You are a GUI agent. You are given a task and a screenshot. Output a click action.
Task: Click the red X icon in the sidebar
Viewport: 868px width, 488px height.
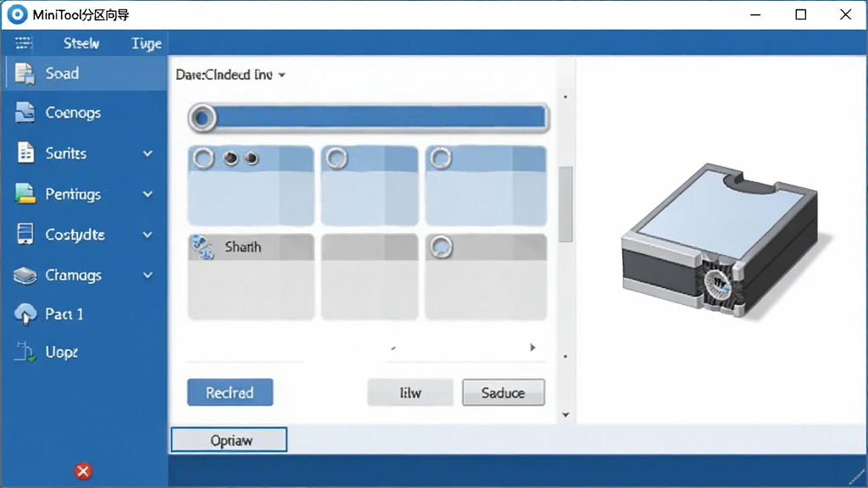click(83, 471)
